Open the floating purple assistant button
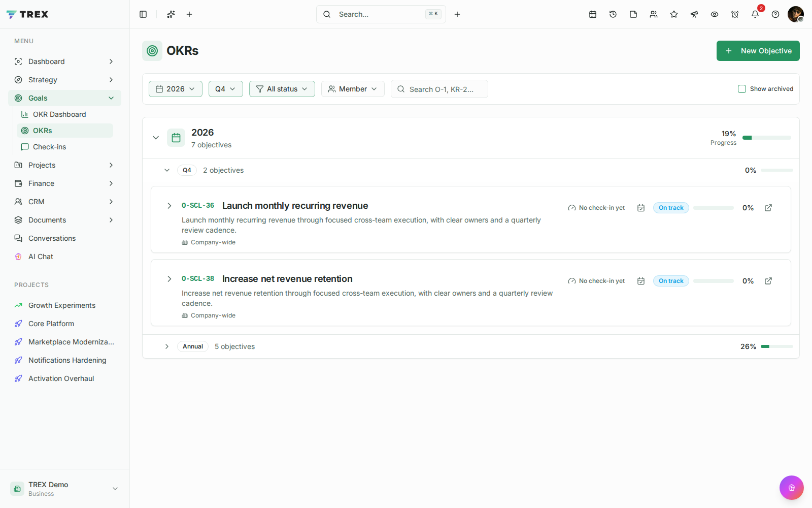Viewport: 812px width, 508px height. pos(792,488)
